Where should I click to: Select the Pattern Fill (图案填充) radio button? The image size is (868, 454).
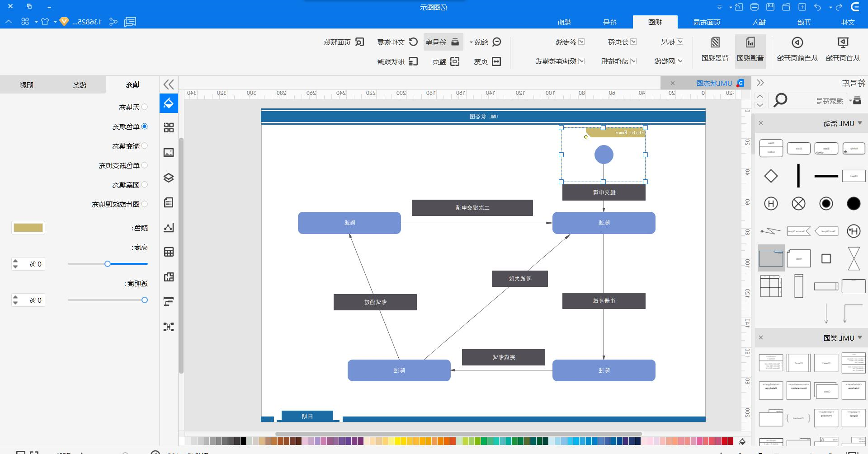[x=145, y=184]
